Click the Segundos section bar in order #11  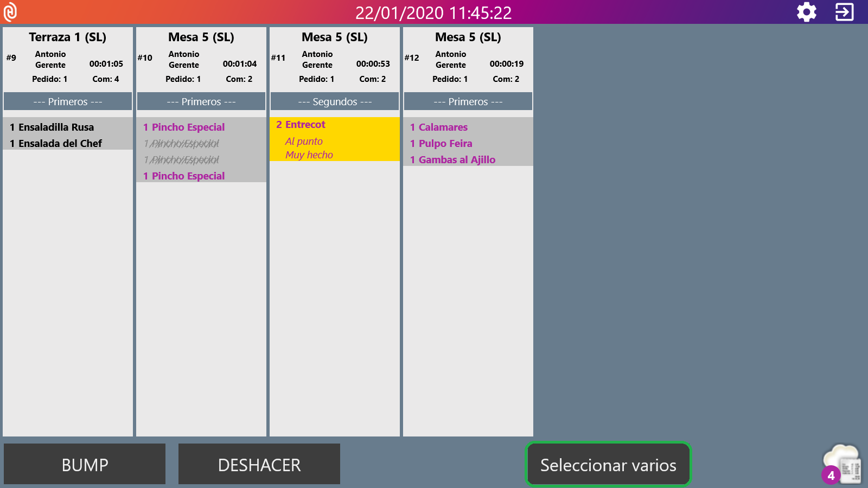coord(335,102)
